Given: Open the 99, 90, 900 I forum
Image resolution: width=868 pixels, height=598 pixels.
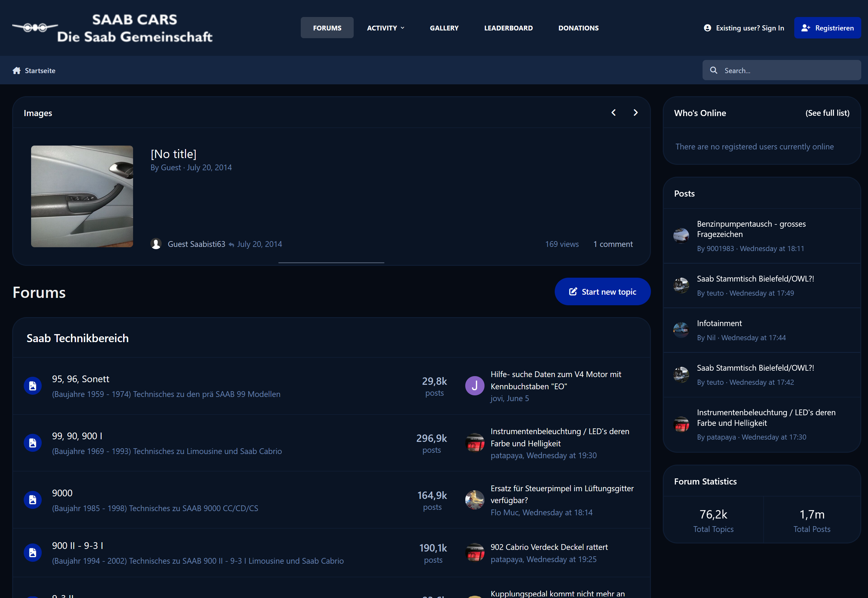Looking at the screenshot, I should point(77,436).
